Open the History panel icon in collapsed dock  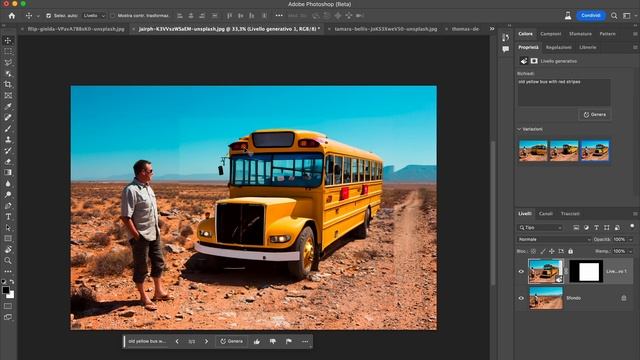point(506,38)
